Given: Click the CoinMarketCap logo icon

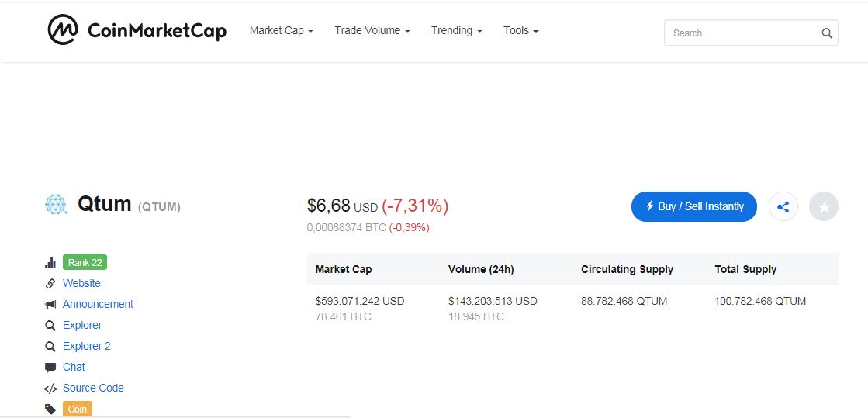Looking at the screenshot, I should tap(62, 30).
